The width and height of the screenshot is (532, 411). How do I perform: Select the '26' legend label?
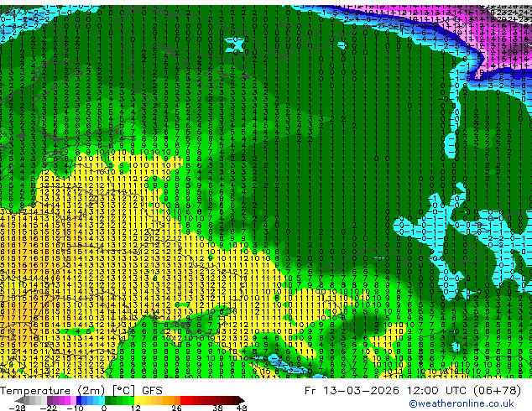pos(176,408)
